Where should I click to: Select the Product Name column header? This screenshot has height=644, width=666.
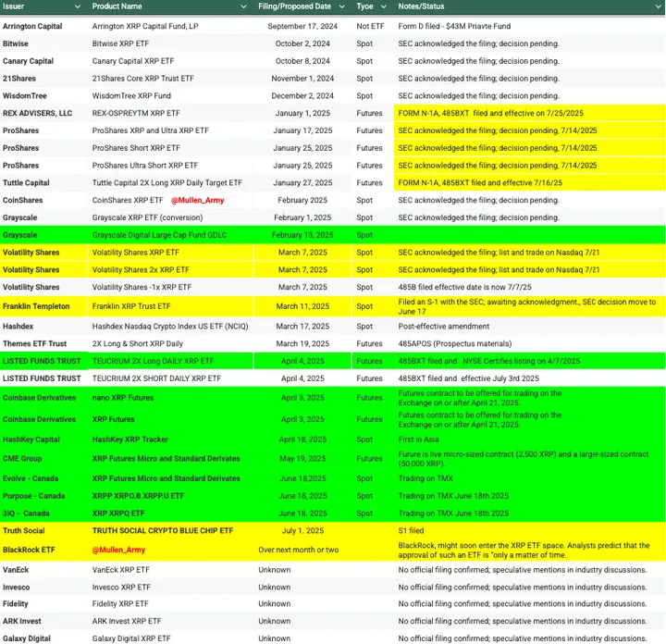(117, 6)
